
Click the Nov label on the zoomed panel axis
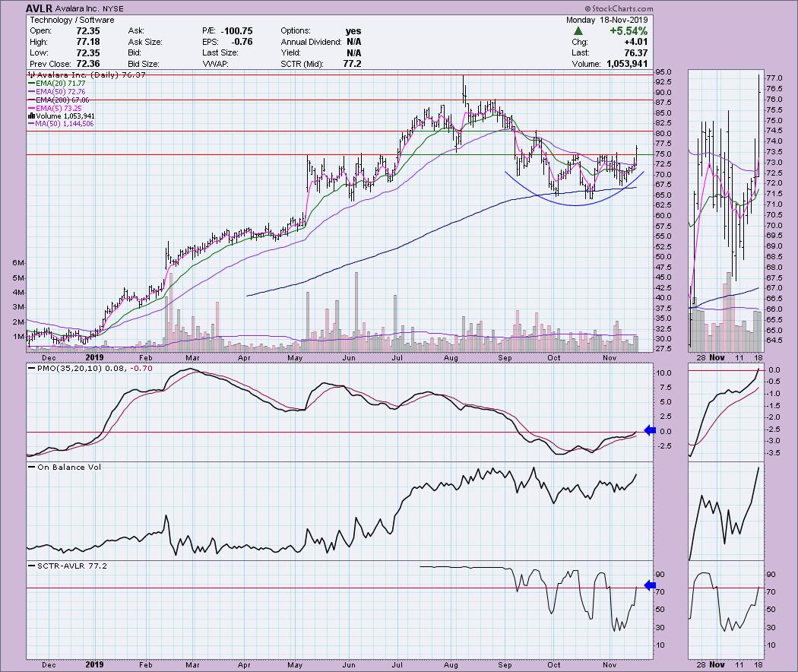[717, 664]
